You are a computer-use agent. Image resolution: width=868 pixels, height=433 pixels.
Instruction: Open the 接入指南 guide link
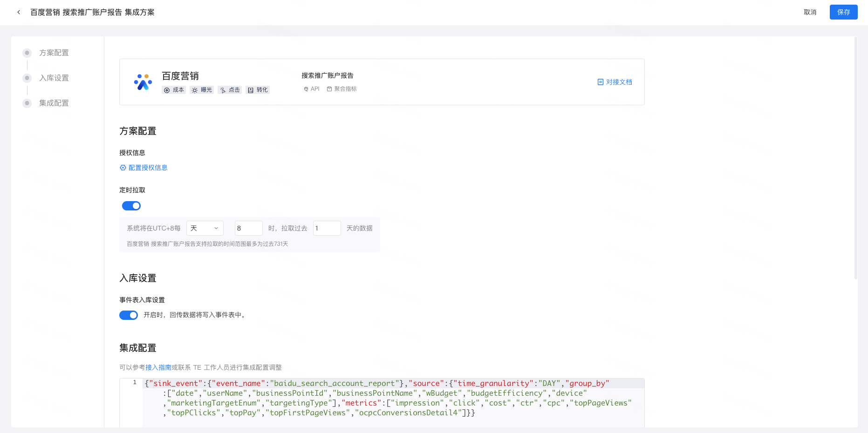click(x=158, y=367)
